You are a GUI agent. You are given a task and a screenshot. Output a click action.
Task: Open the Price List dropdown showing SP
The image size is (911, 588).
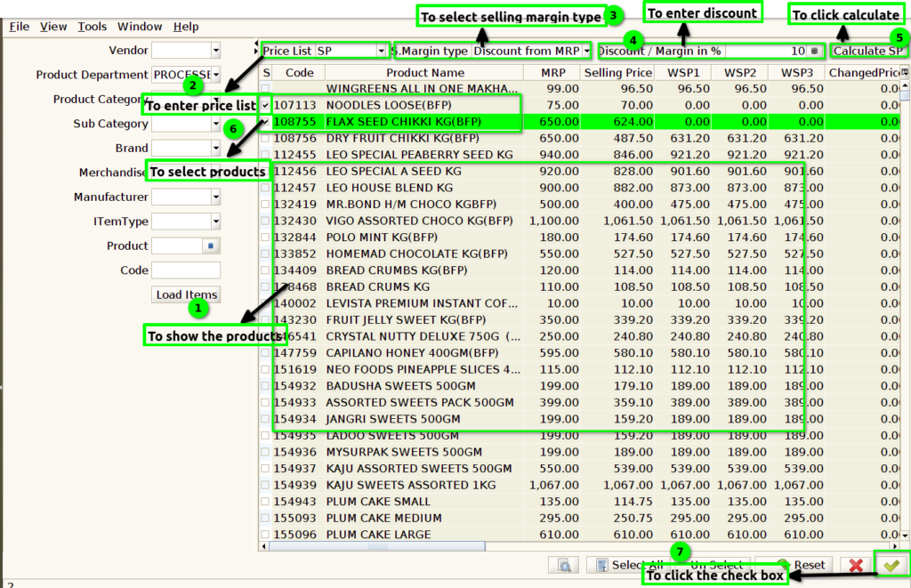pyautogui.click(x=381, y=51)
